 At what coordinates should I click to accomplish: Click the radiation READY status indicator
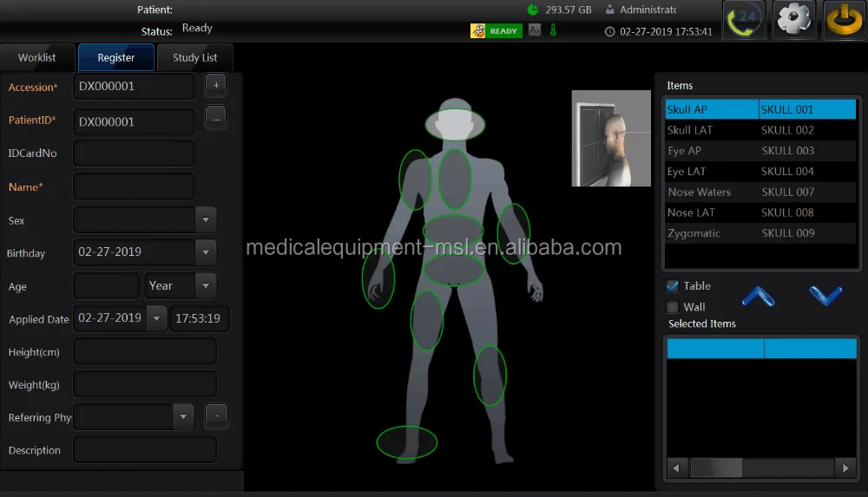coord(496,31)
